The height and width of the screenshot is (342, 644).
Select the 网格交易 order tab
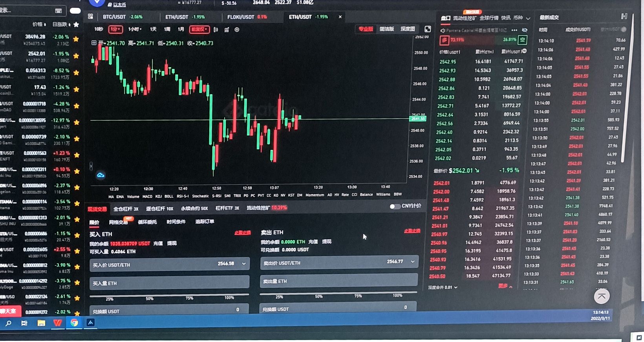point(118,222)
